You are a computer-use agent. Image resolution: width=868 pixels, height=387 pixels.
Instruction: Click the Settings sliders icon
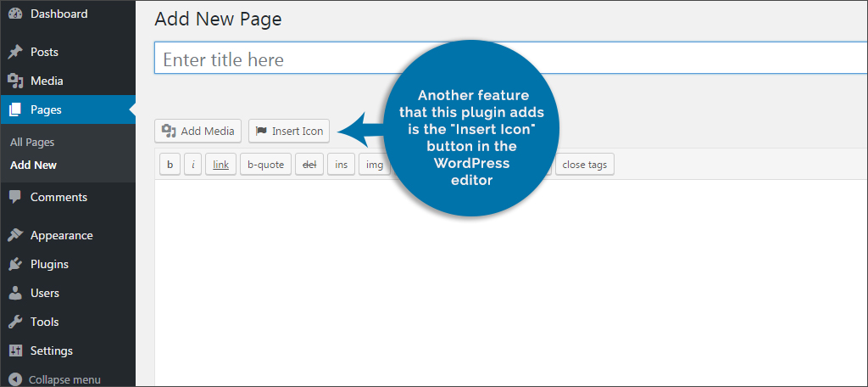tap(15, 351)
